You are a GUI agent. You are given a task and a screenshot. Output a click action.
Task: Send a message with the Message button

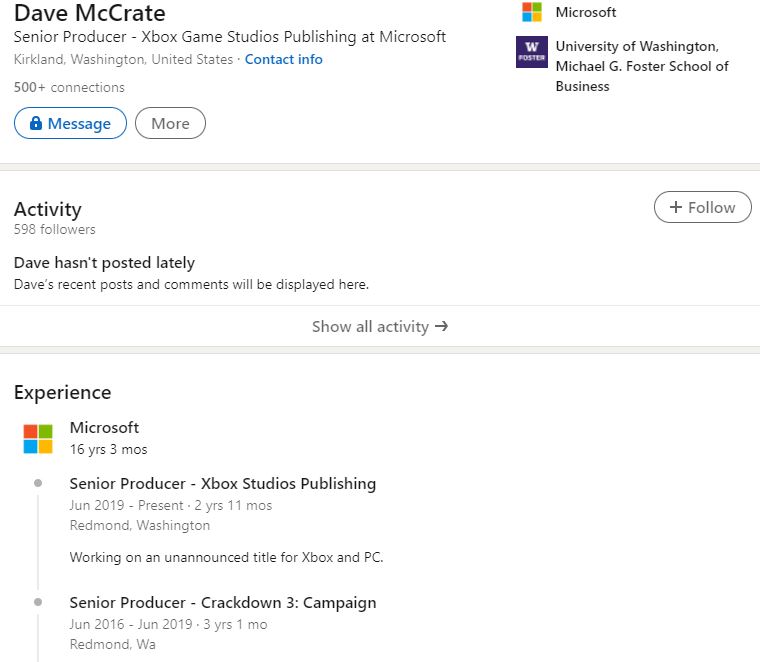(70, 123)
